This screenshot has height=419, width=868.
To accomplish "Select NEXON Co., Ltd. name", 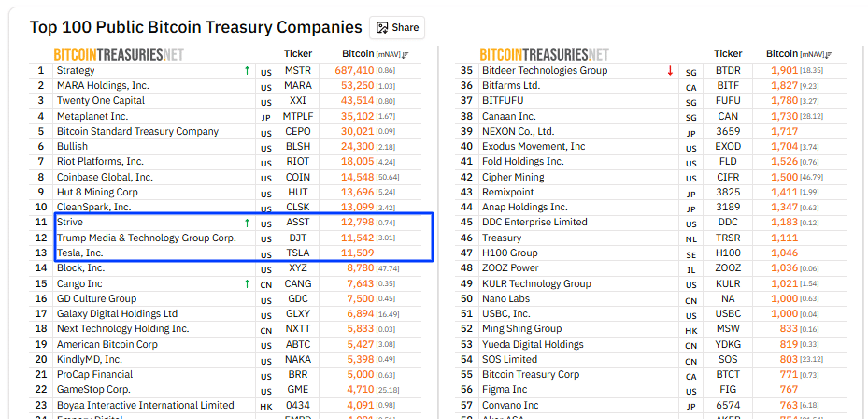I will coord(519,131).
